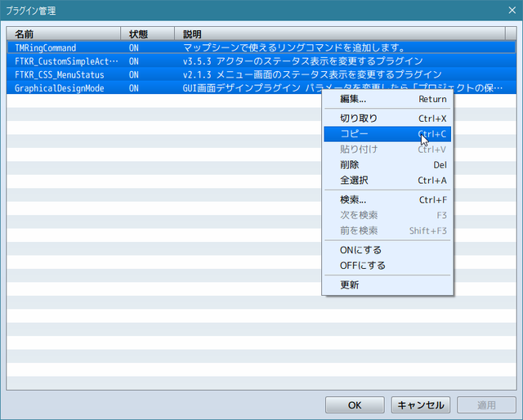
Task: Click the v3.5.3 アクターのステータス description
Action: pyautogui.click(x=303, y=61)
